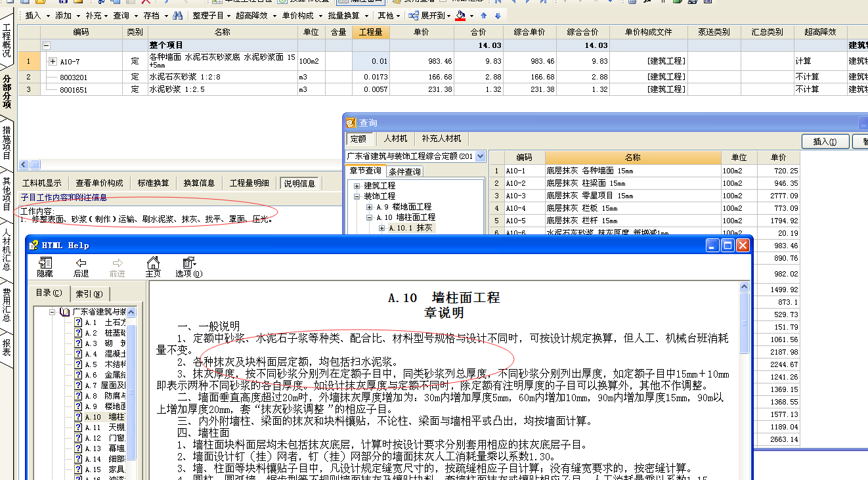Click the question-mark icon beside A.12 门窗
Screen dimensions: 868x480
click(x=78, y=438)
